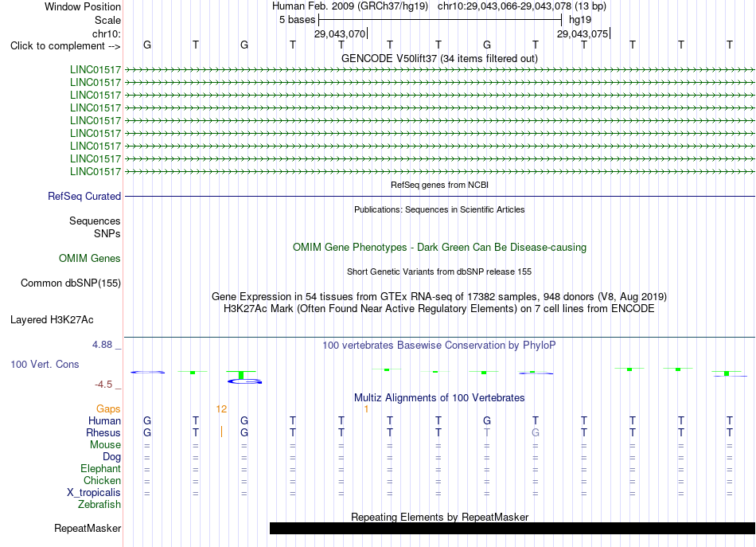Screen dimensions: 756x547
Task: Click the black RepeatMasker repeat element bar
Action: (x=512, y=528)
